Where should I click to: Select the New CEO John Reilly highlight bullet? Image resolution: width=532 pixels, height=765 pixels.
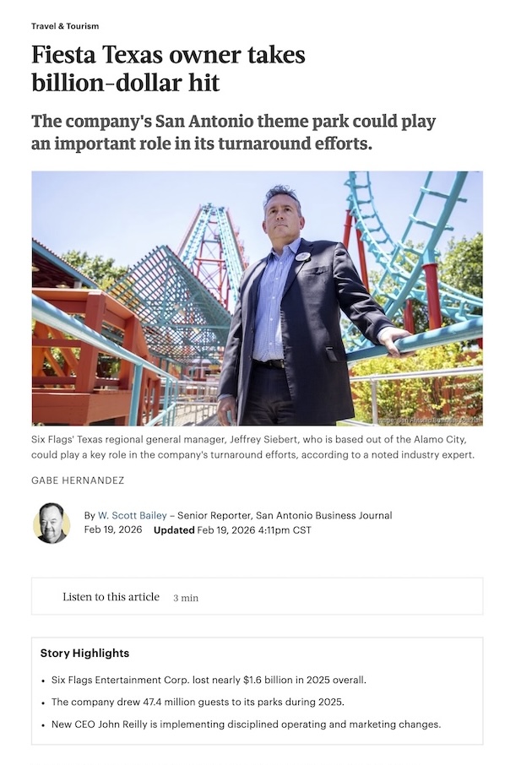pos(246,724)
